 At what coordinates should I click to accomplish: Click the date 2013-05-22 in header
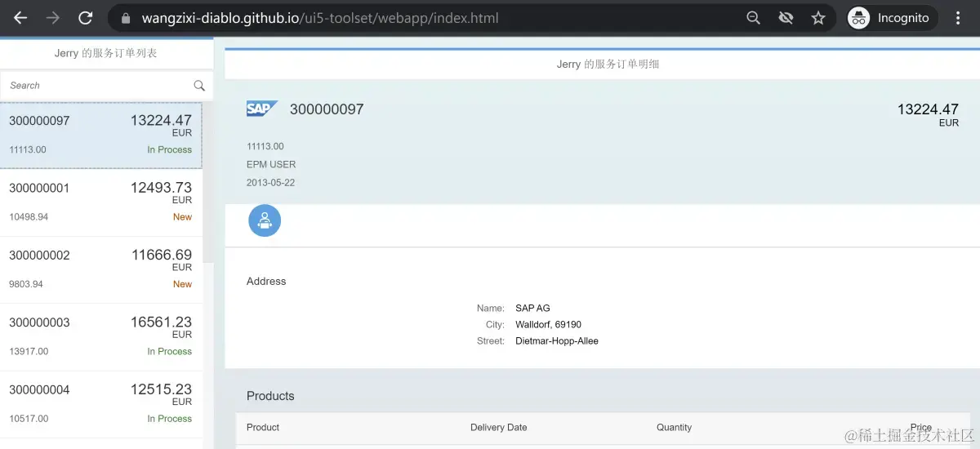(270, 182)
